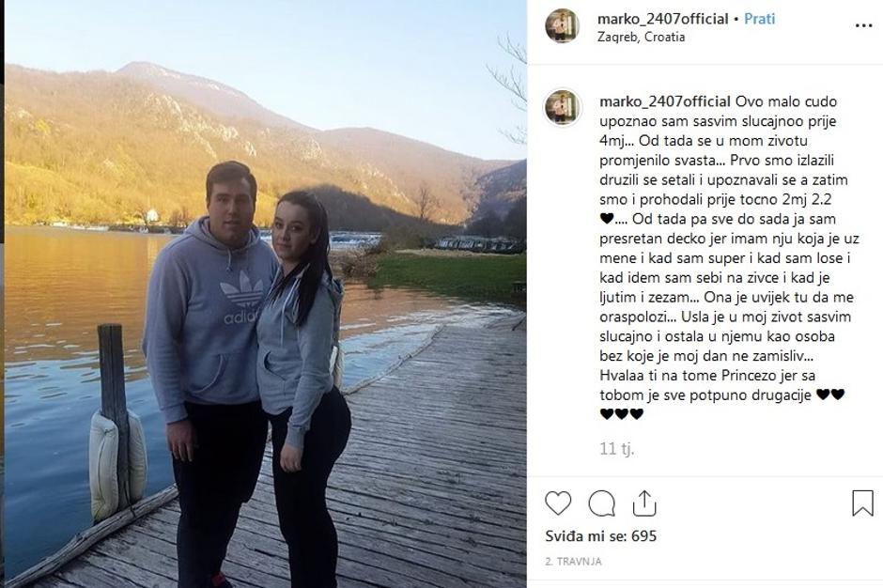Click the caption author avatar
This screenshot has height=588, width=883.
(x=562, y=108)
